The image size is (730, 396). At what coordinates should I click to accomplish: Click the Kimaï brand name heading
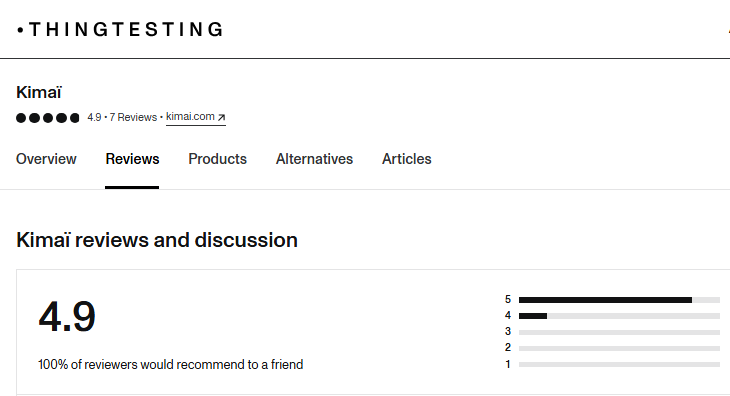(39, 92)
